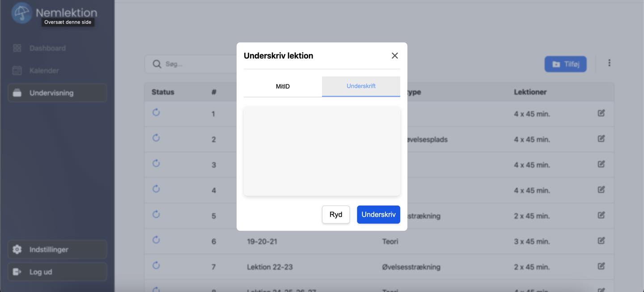
Task: Open the Dashboard sidebar item
Action: coord(47,48)
